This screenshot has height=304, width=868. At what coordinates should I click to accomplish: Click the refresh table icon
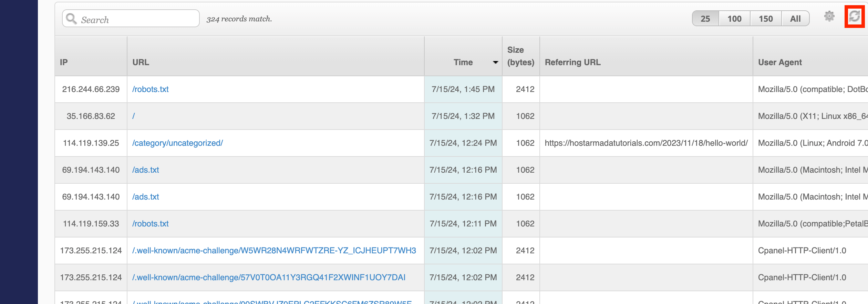pyautogui.click(x=855, y=16)
